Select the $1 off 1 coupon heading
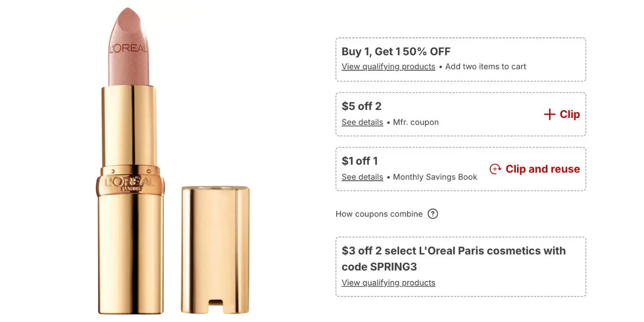This screenshot has width=644, height=322. click(360, 161)
